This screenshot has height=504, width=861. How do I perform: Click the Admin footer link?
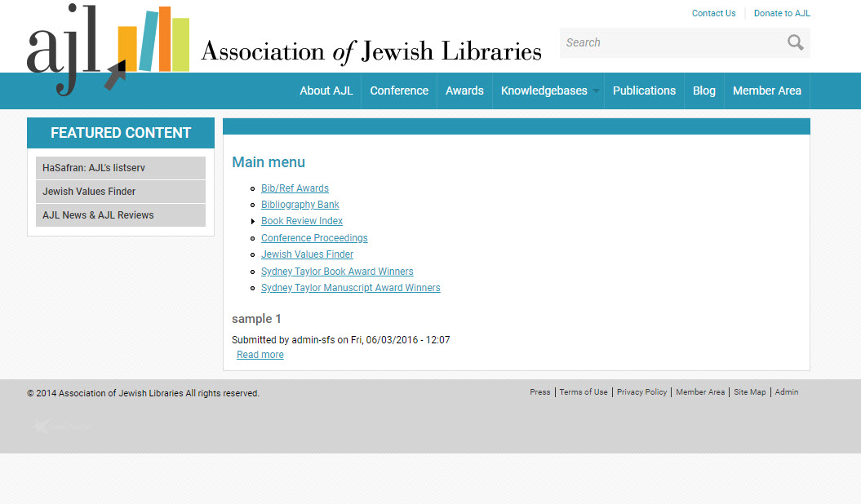pyautogui.click(x=786, y=392)
